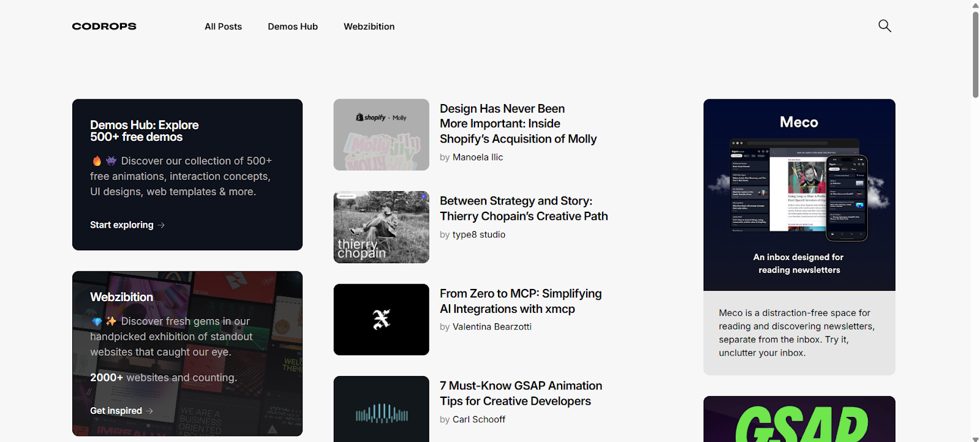Open Webzibition in the top navigation
Image resolution: width=980 pixels, height=442 pixels.
(x=369, y=26)
